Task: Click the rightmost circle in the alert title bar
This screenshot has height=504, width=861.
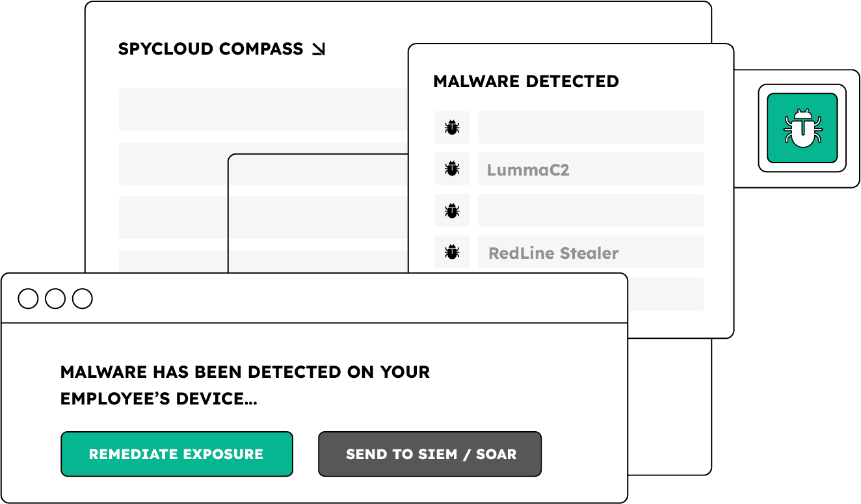Action: (x=83, y=299)
